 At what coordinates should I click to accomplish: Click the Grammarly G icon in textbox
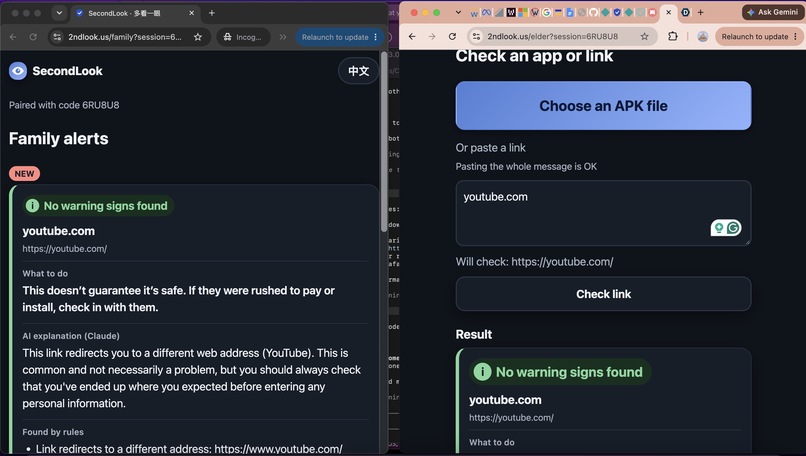pos(734,228)
